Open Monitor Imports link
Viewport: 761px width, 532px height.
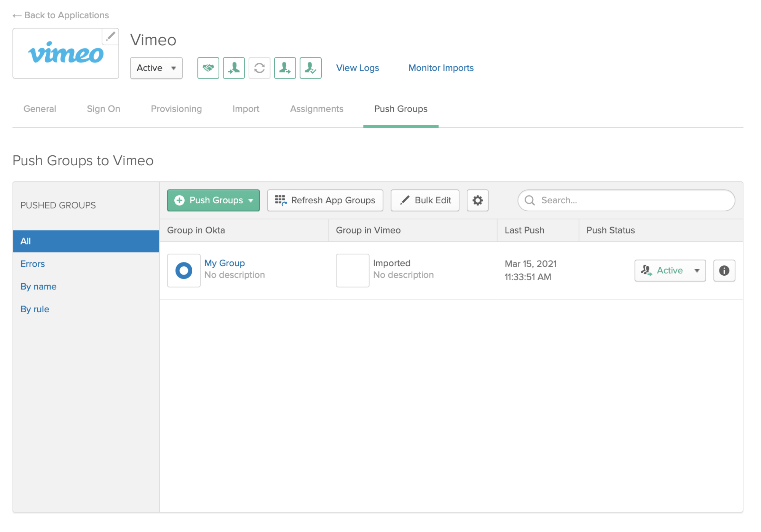(440, 68)
